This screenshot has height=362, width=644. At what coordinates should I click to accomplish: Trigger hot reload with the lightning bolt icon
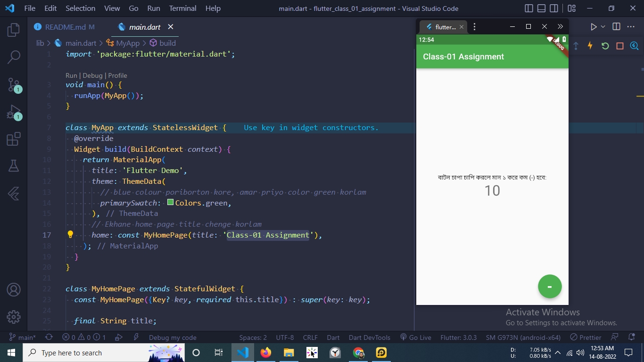[x=589, y=45]
